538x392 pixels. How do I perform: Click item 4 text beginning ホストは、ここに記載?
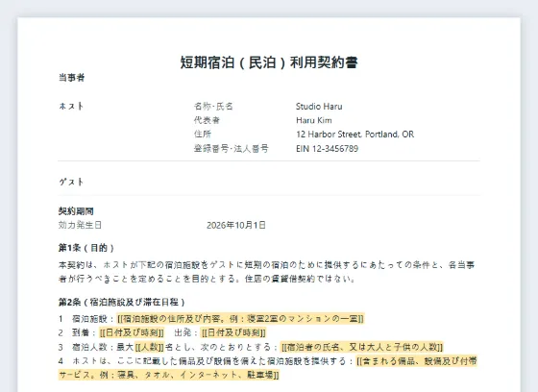(212, 361)
